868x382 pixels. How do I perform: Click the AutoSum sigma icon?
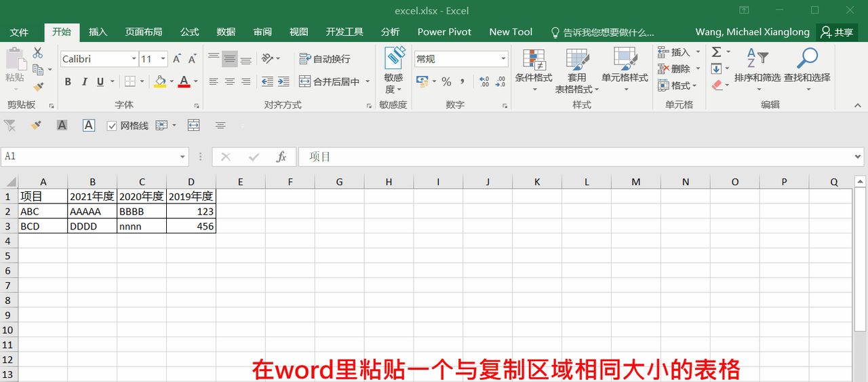[x=716, y=52]
